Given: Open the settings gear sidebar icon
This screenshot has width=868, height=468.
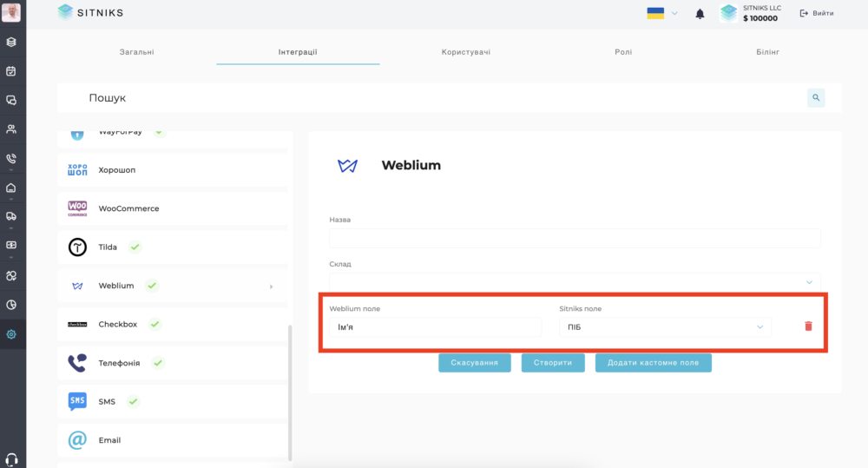Looking at the screenshot, I should point(11,334).
